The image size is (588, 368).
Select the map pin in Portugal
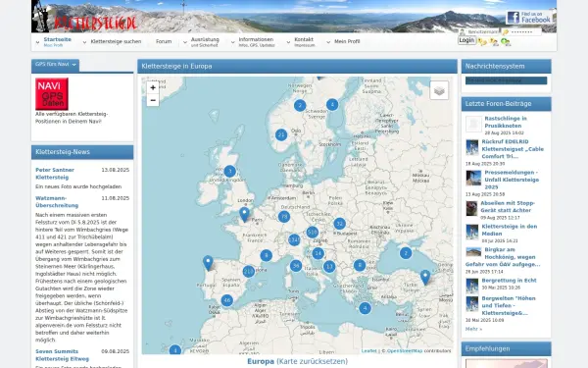tap(208, 263)
